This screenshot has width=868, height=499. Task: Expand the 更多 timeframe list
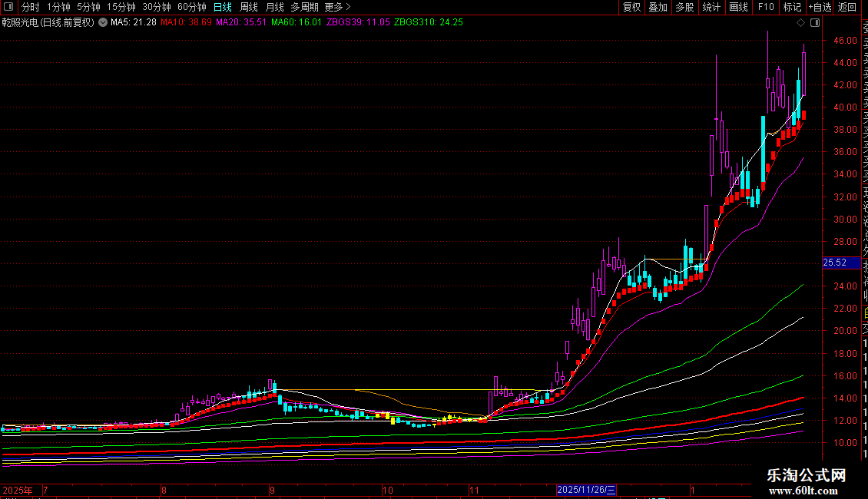click(336, 7)
